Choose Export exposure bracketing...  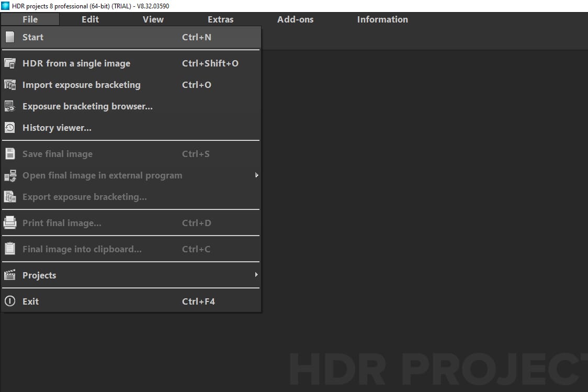click(x=131, y=197)
